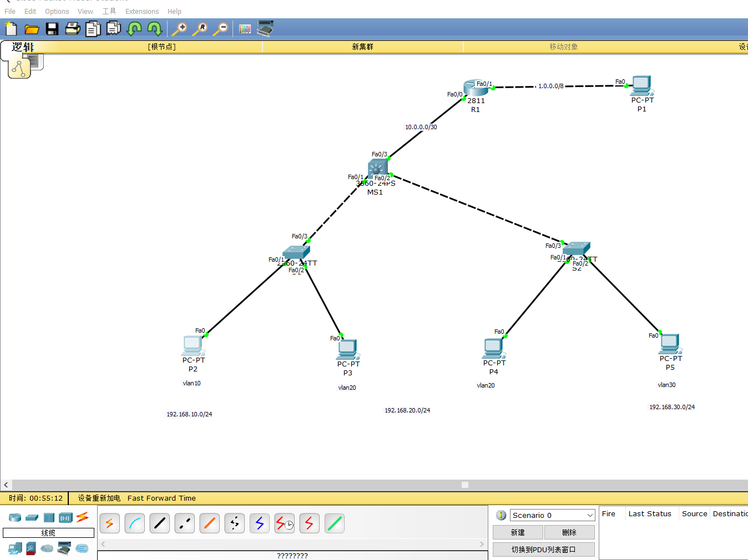This screenshot has height=560, width=748.
Task: Click the Copy icon in toolbar
Action: coord(93,29)
